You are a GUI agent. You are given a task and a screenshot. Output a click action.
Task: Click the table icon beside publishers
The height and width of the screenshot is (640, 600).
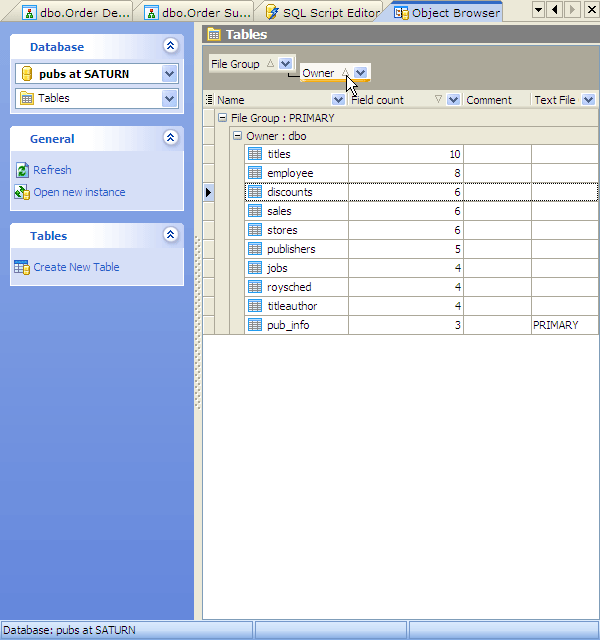[x=255, y=249]
